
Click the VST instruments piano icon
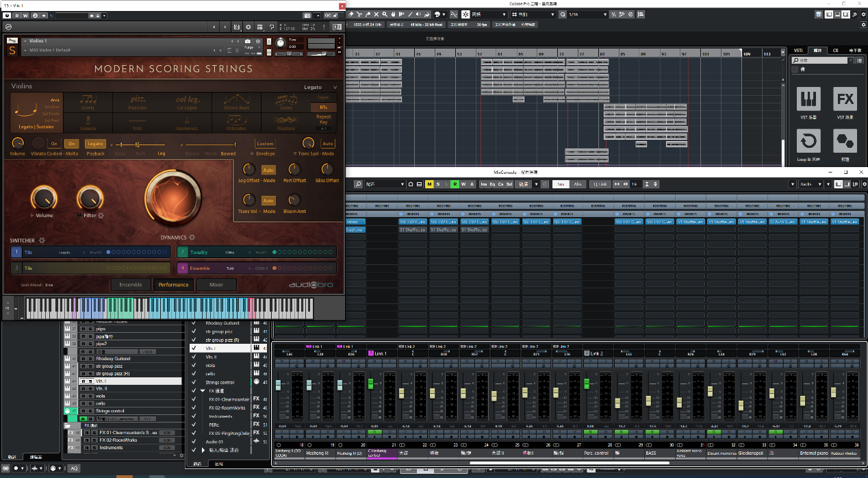808,100
